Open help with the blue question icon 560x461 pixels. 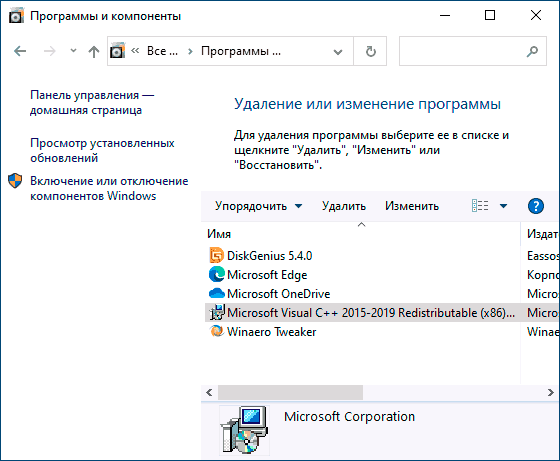click(536, 206)
